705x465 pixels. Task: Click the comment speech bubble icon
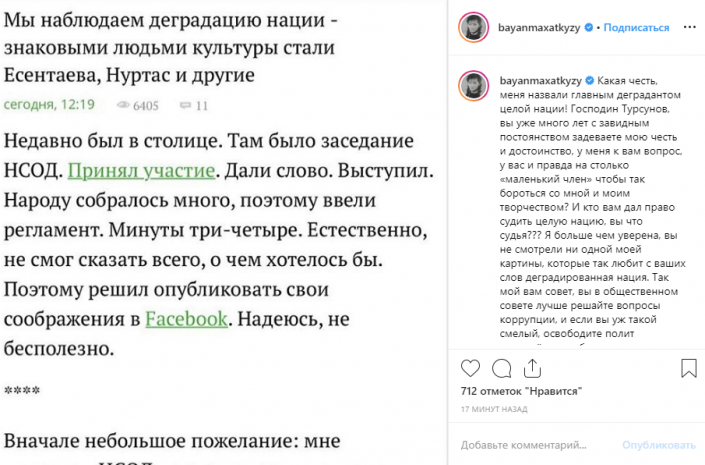coord(502,368)
